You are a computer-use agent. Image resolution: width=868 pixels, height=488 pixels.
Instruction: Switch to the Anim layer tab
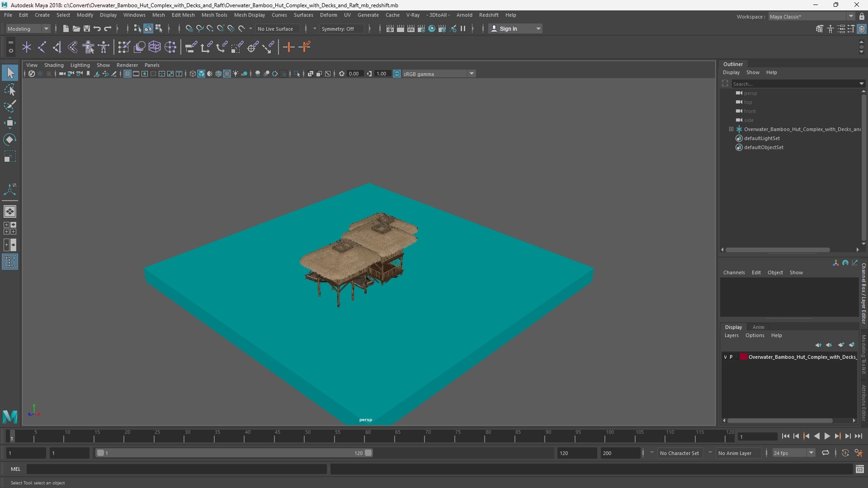point(758,327)
